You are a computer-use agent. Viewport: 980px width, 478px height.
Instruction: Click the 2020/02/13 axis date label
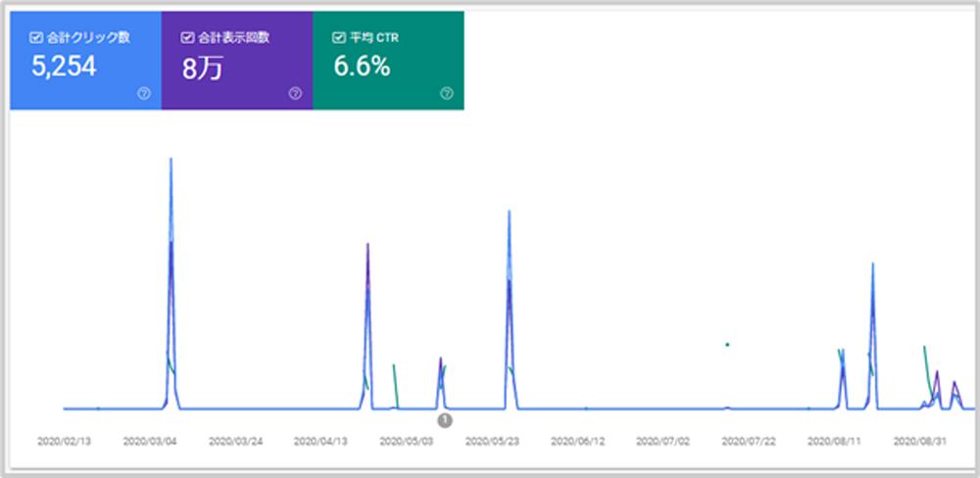point(63,442)
